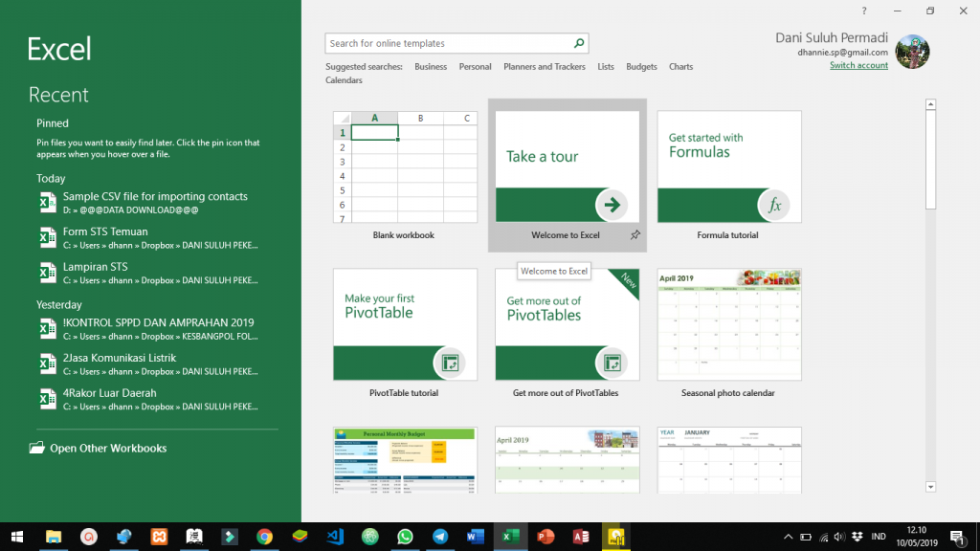The width and height of the screenshot is (980, 551).
Task: Click the Switch account link
Action: pyautogui.click(x=858, y=65)
